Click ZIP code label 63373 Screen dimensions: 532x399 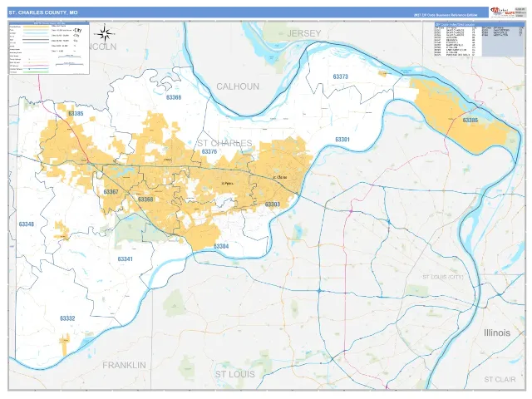click(x=340, y=76)
